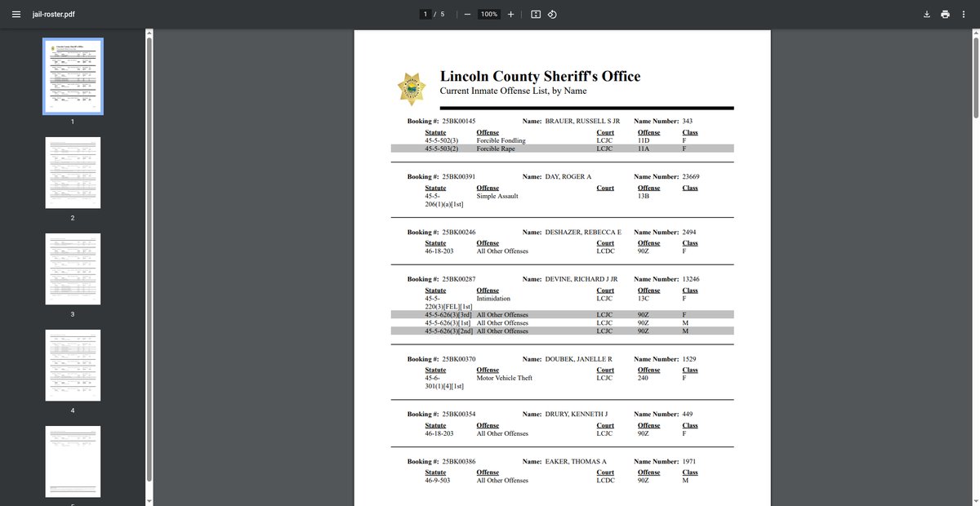Click the zoom out minus button
Image resolution: width=980 pixels, height=506 pixels.
pyautogui.click(x=466, y=15)
